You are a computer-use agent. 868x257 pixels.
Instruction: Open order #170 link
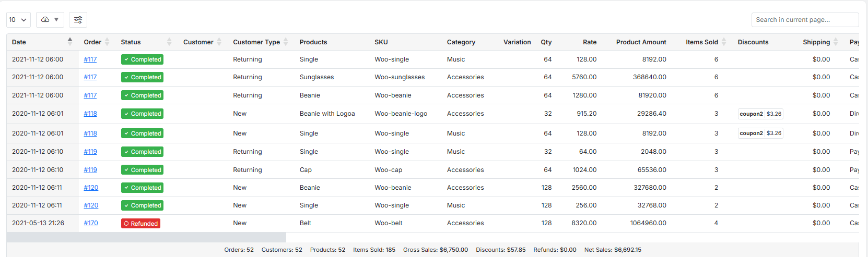tap(91, 223)
